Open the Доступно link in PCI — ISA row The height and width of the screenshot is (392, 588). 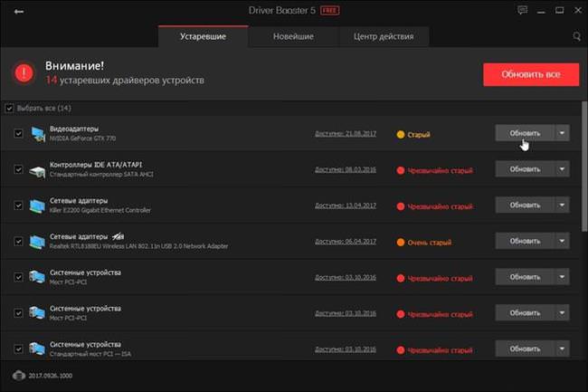coord(346,349)
